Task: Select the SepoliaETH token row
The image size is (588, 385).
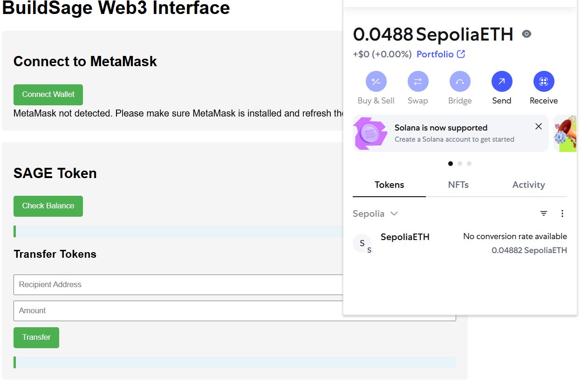Action: (460, 243)
